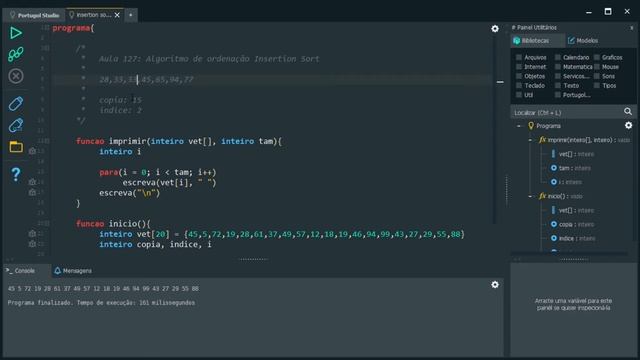Enable the Portugol... library checkbox

558,95
